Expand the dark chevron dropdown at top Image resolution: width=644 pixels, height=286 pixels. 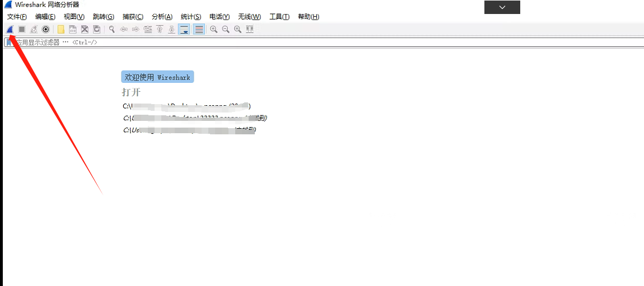[502, 7]
